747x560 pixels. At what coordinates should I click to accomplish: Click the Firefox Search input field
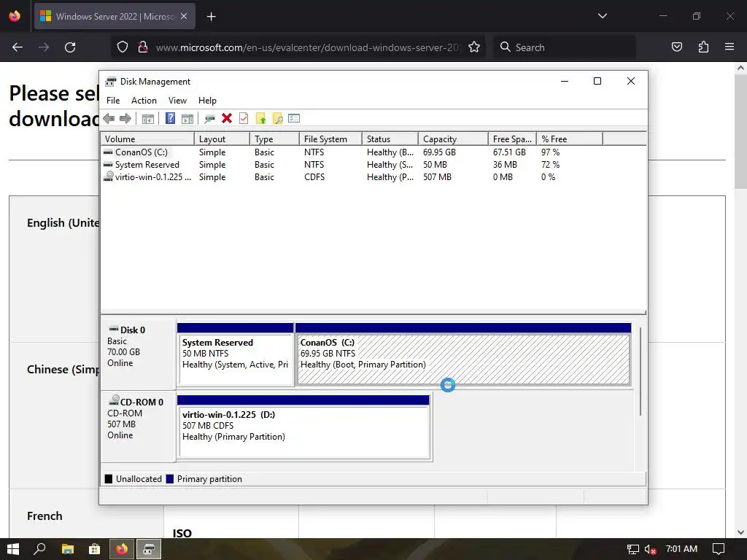(x=565, y=47)
